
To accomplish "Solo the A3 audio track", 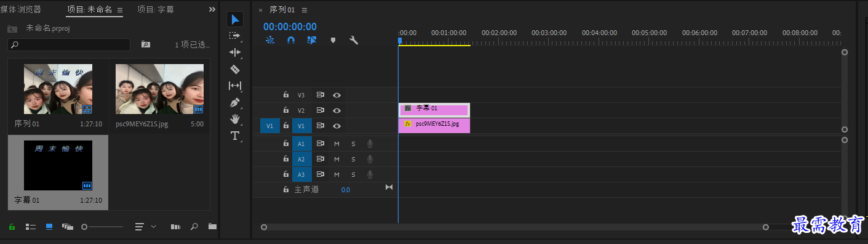I will 353,174.
